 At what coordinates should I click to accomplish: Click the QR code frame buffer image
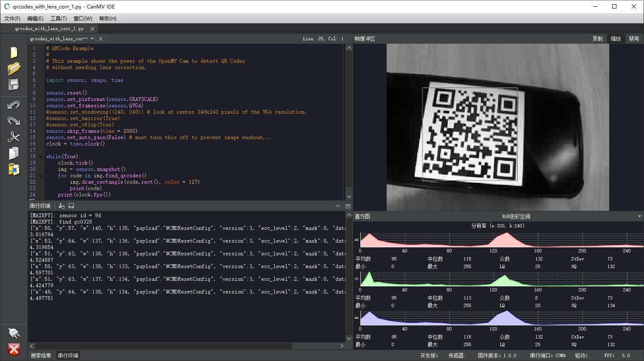(498, 127)
